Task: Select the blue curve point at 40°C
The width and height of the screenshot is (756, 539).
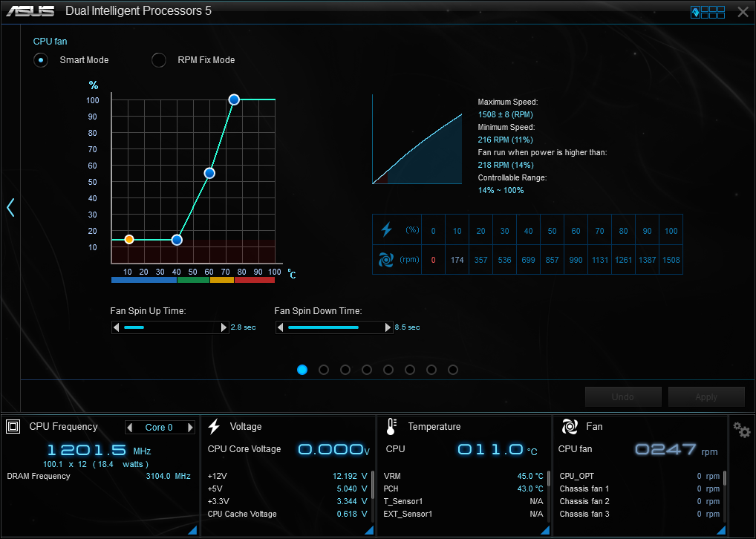Action: (177, 240)
